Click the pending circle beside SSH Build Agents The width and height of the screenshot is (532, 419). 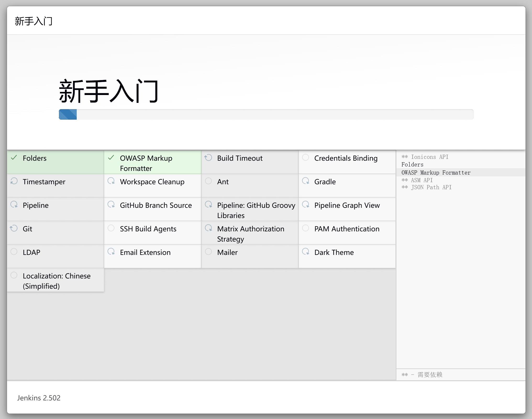tap(111, 228)
